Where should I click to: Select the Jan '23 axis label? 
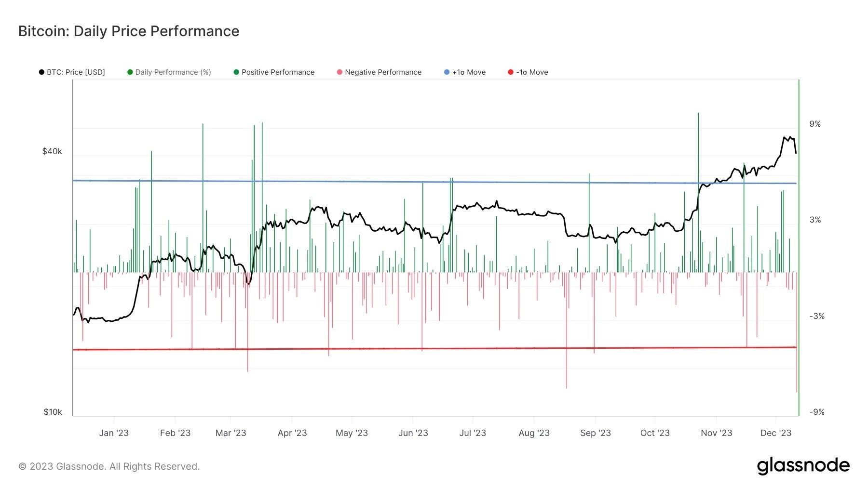114,433
